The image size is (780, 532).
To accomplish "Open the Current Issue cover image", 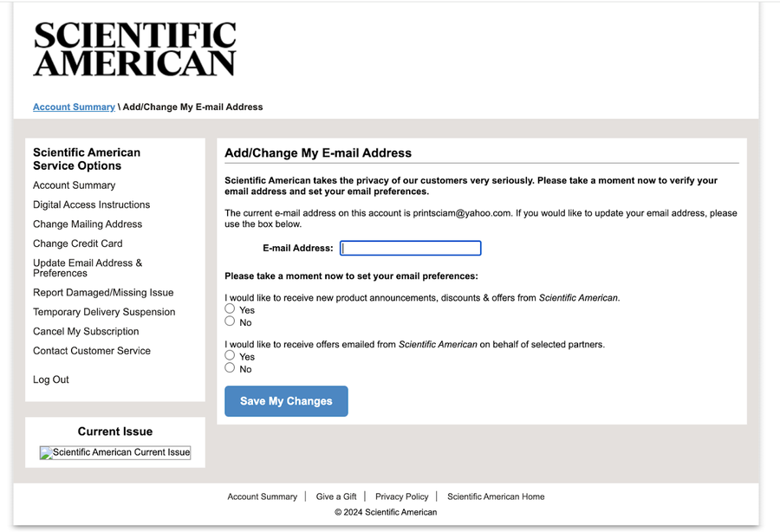I will pos(115,452).
